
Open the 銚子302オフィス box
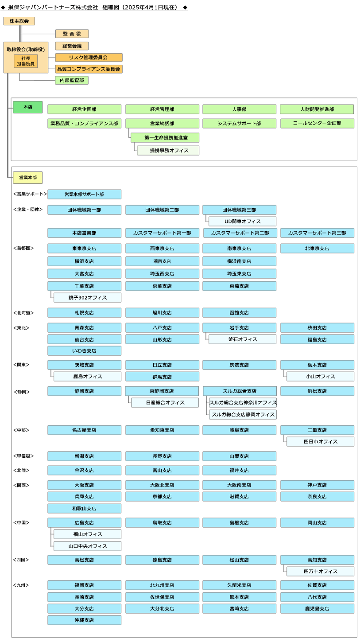pos(88,298)
